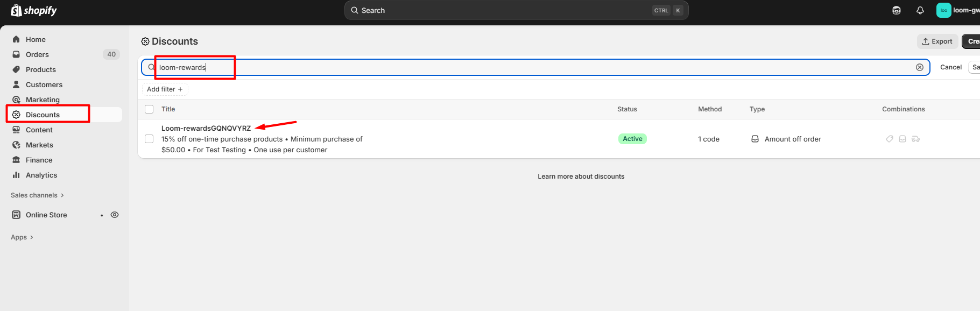This screenshot has height=311, width=980.
Task: Open the notifications bell
Action: 920,10
